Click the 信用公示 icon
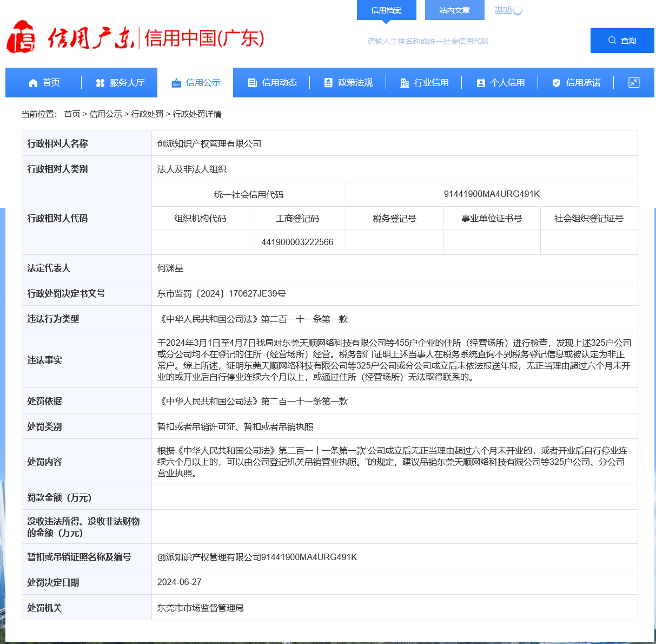 click(x=176, y=83)
